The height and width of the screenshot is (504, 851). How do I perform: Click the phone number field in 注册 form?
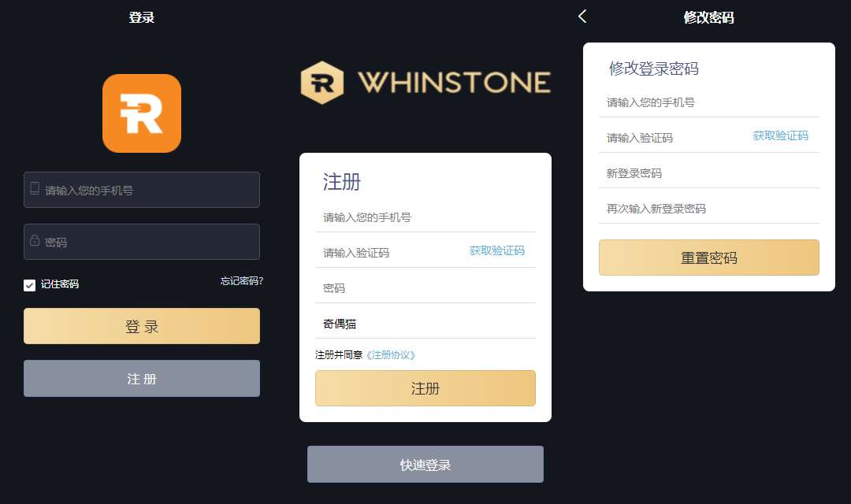click(425, 217)
